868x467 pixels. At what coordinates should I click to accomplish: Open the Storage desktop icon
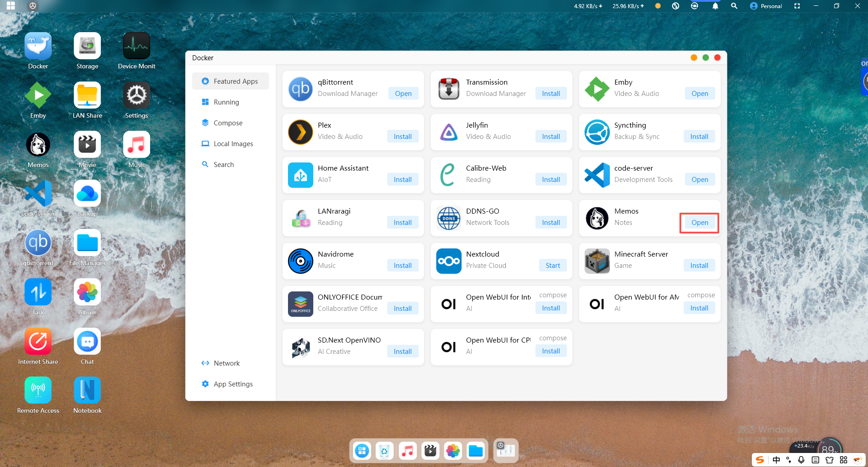tap(87, 46)
